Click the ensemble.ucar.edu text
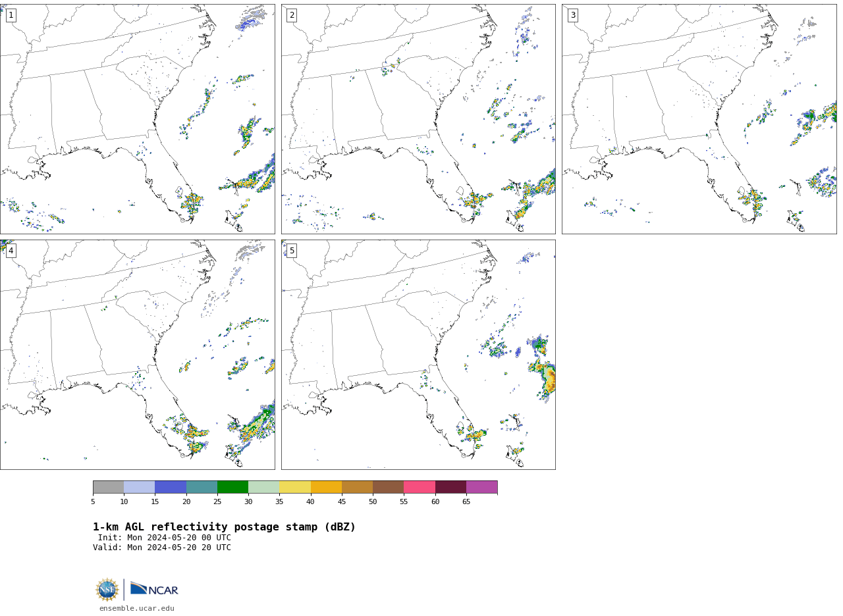843x616 pixels. point(137,609)
